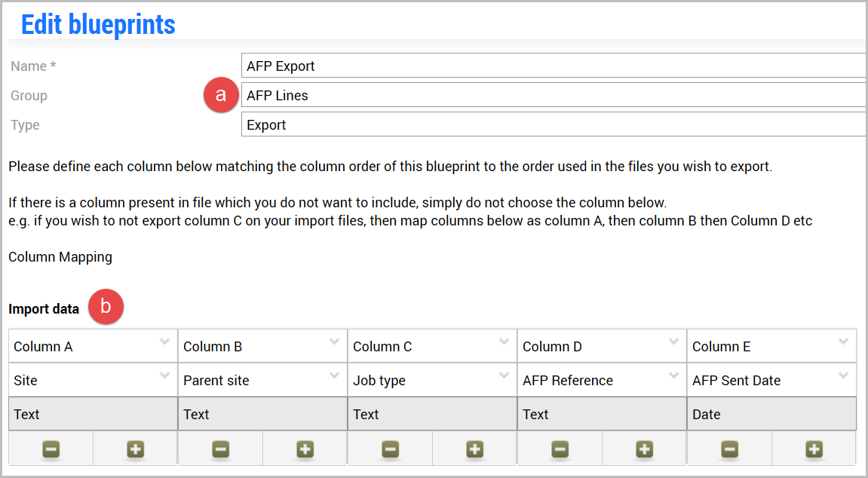
Task: Click the Group field containing AFP Lines
Action: (x=554, y=95)
